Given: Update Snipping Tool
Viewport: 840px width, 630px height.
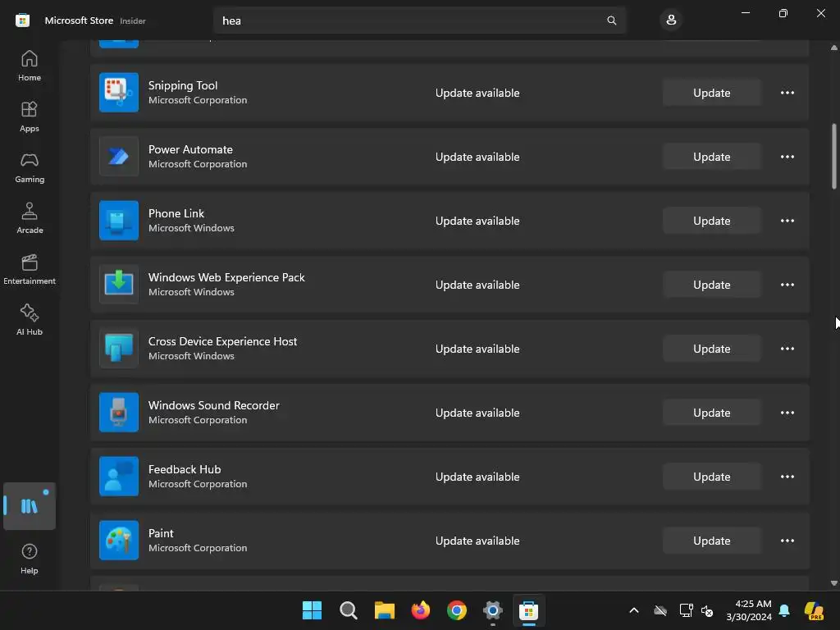Looking at the screenshot, I should click(x=711, y=93).
